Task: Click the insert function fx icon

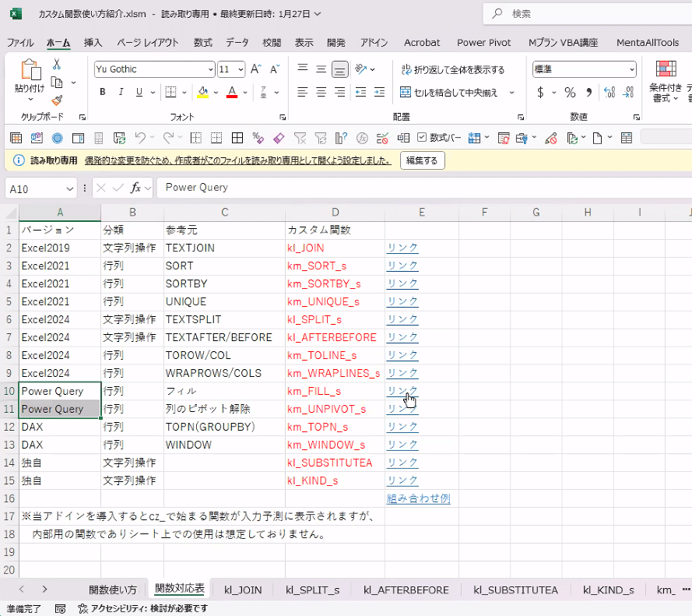Action: coord(135,188)
